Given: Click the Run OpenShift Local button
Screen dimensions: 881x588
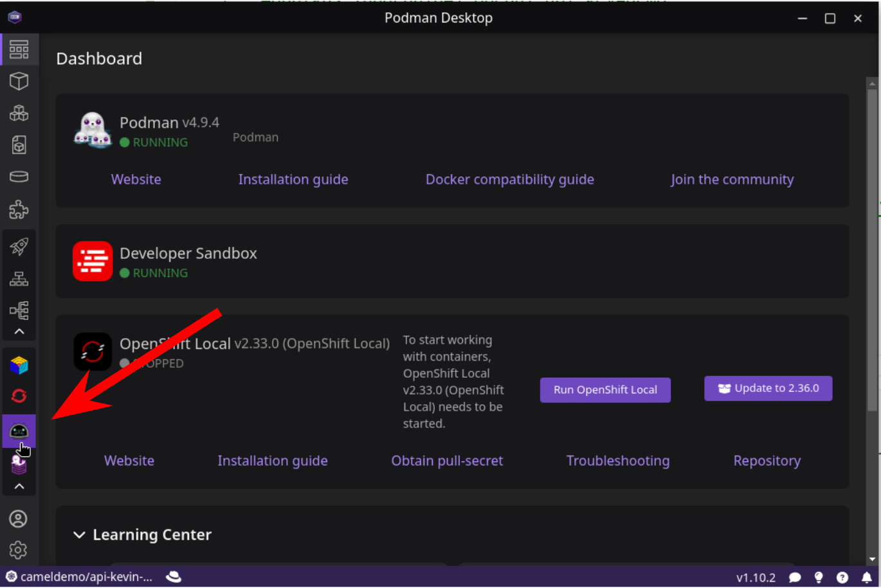Looking at the screenshot, I should pyautogui.click(x=605, y=390).
